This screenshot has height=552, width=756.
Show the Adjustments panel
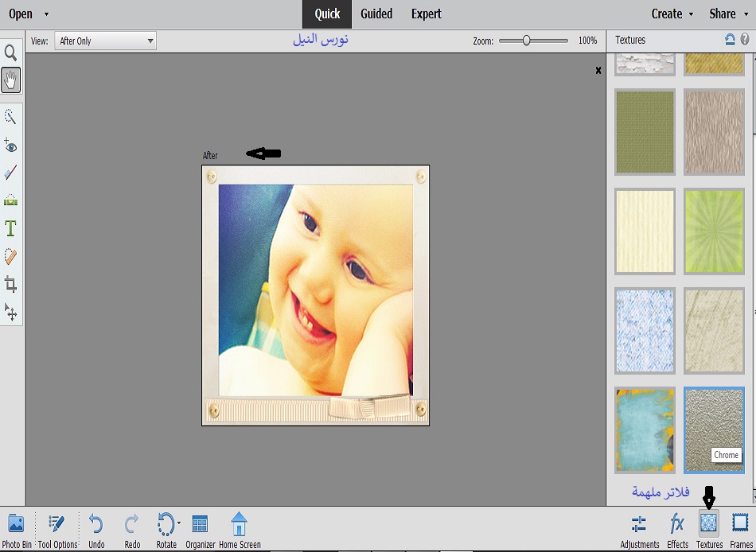pos(639,530)
